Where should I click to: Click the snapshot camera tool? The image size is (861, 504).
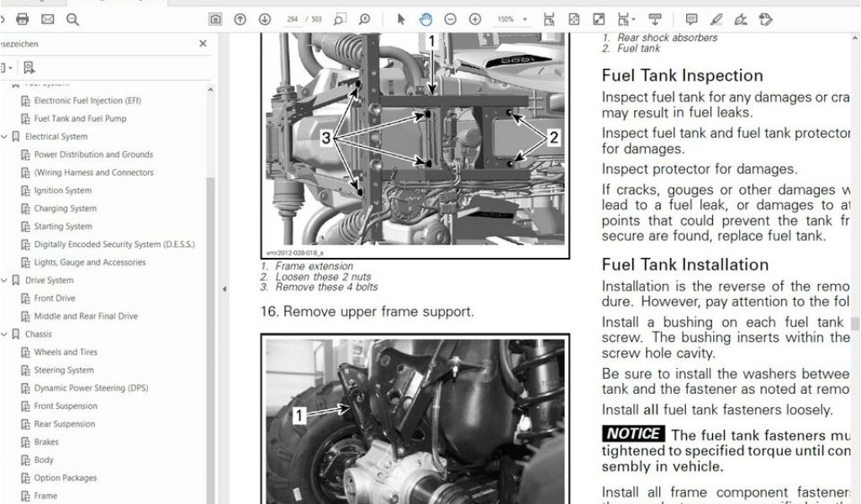[x=216, y=19]
